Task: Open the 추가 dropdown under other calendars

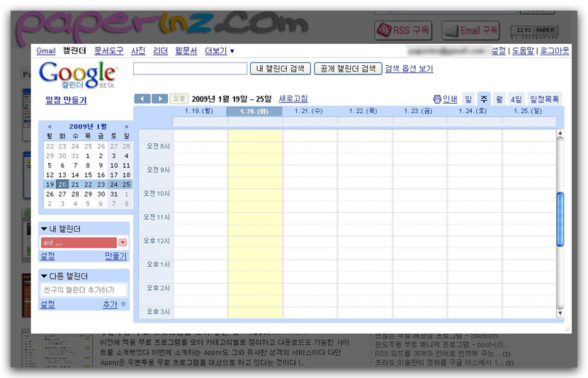Action: point(124,304)
